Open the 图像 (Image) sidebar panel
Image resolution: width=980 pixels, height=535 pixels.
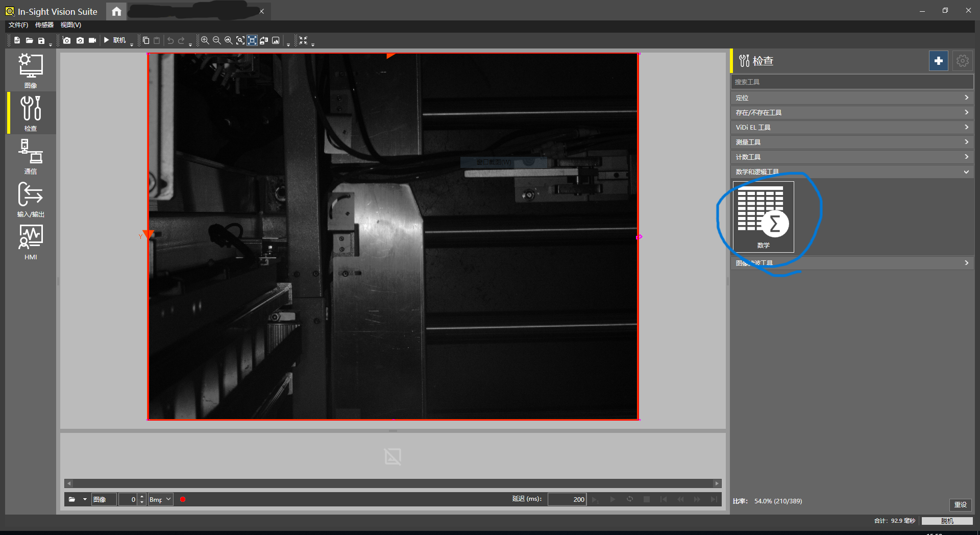tap(31, 70)
